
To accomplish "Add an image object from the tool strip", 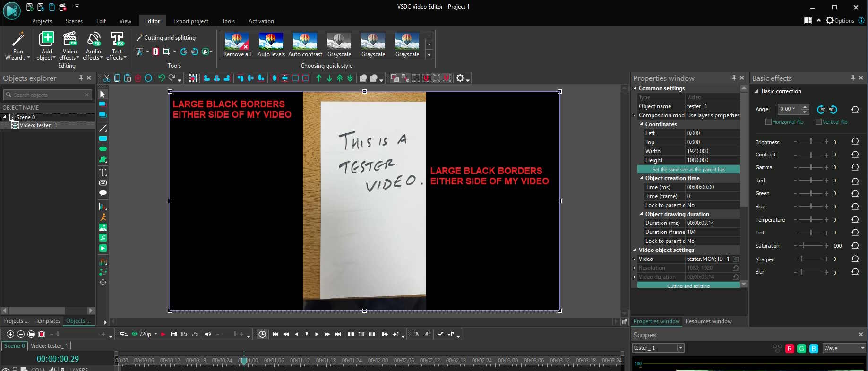I will pyautogui.click(x=103, y=227).
